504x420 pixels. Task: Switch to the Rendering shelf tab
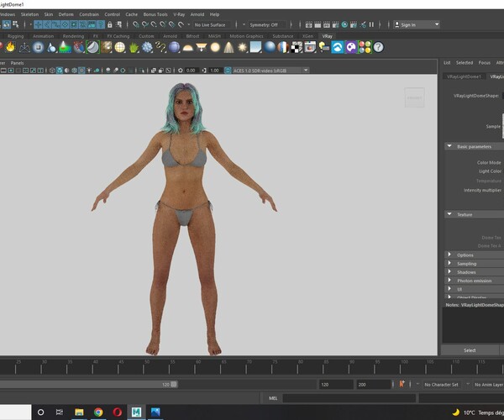[x=73, y=36]
